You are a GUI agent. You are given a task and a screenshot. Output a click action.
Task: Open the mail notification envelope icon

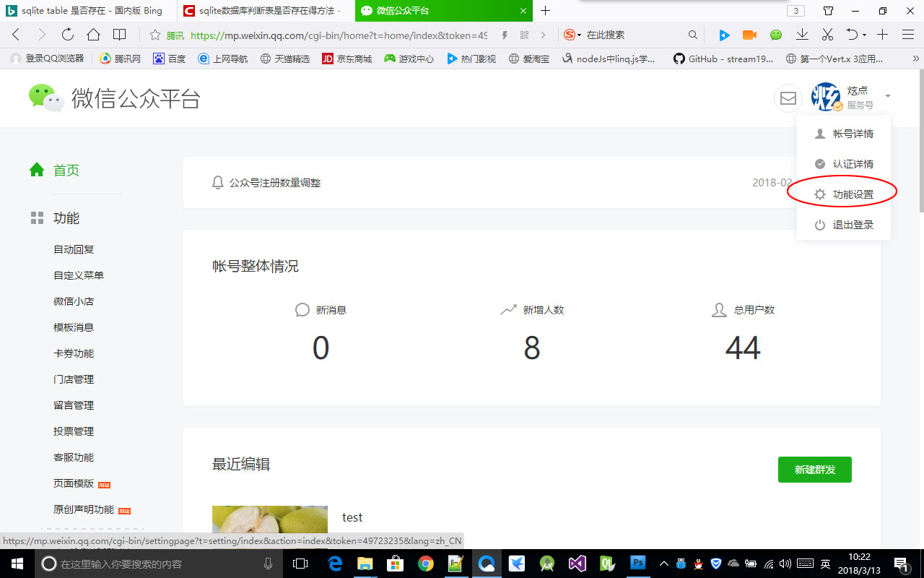(x=788, y=98)
